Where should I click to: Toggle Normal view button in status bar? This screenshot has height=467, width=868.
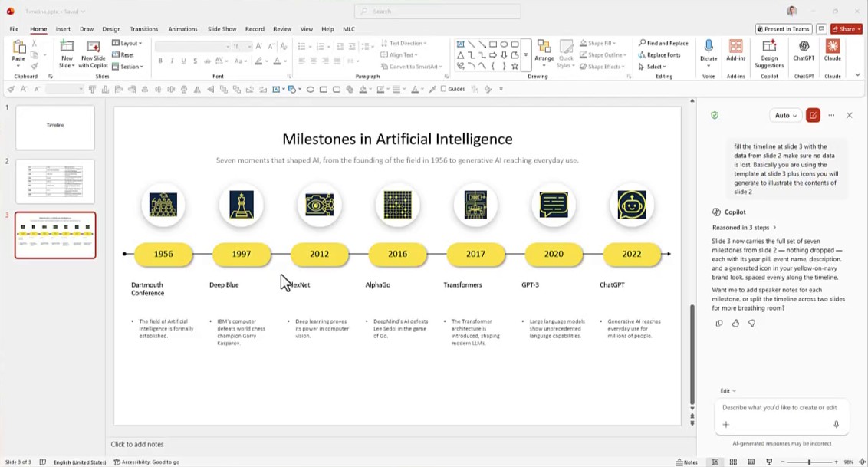[x=715, y=462]
